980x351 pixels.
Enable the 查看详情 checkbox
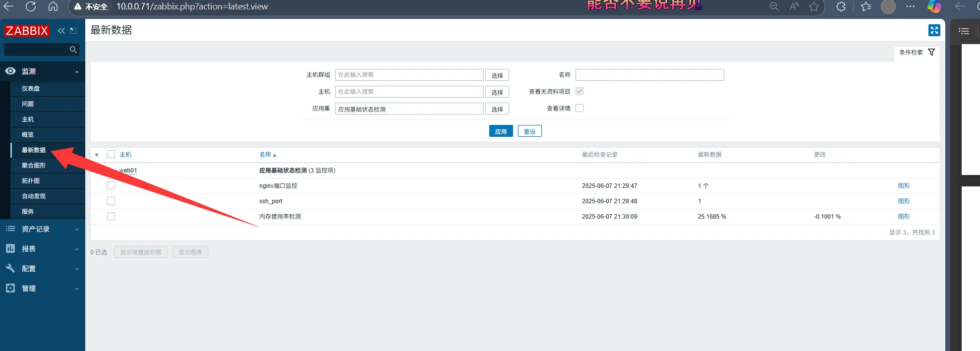click(x=579, y=108)
